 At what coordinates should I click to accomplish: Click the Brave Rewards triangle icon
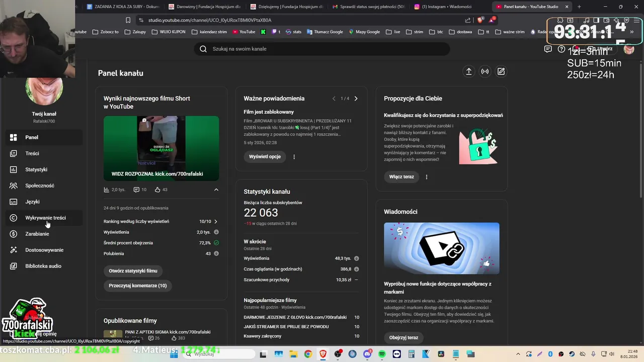(x=493, y=20)
